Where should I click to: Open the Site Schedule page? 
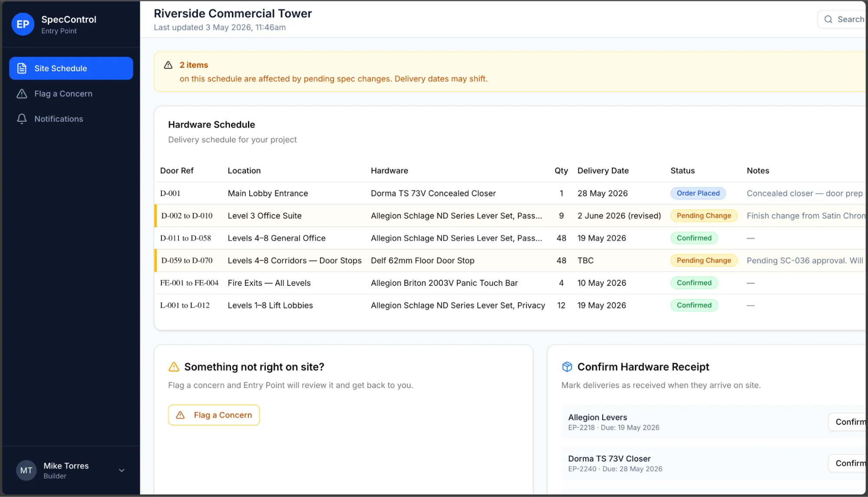tap(71, 68)
